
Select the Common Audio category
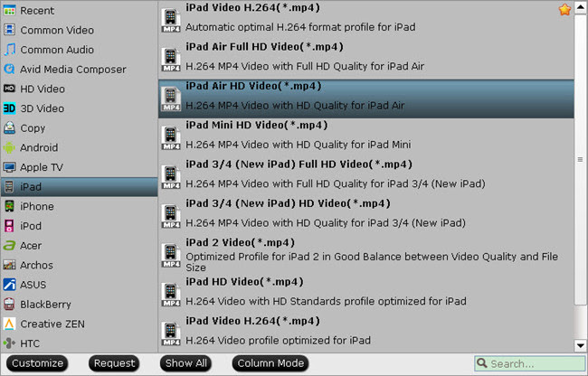point(79,49)
